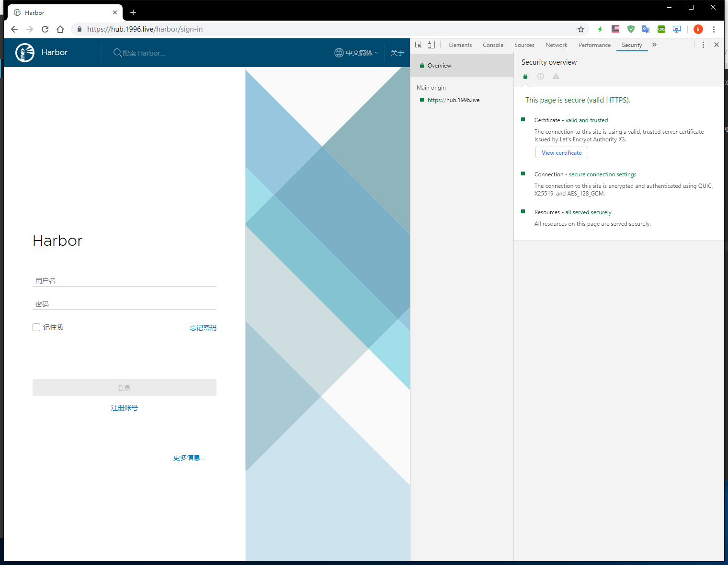Click the green shield extension icon

point(631,29)
